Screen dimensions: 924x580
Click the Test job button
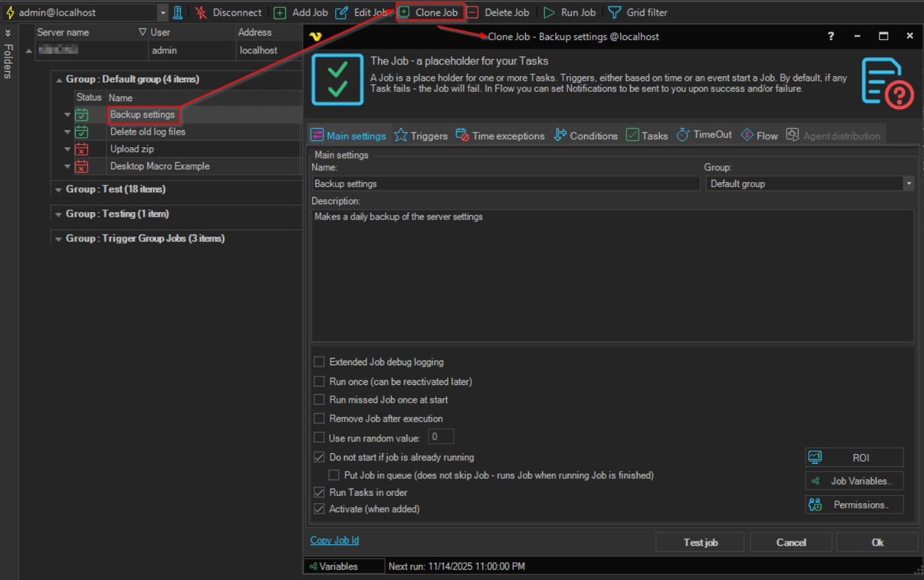pyautogui.click(x=700, y=543)
